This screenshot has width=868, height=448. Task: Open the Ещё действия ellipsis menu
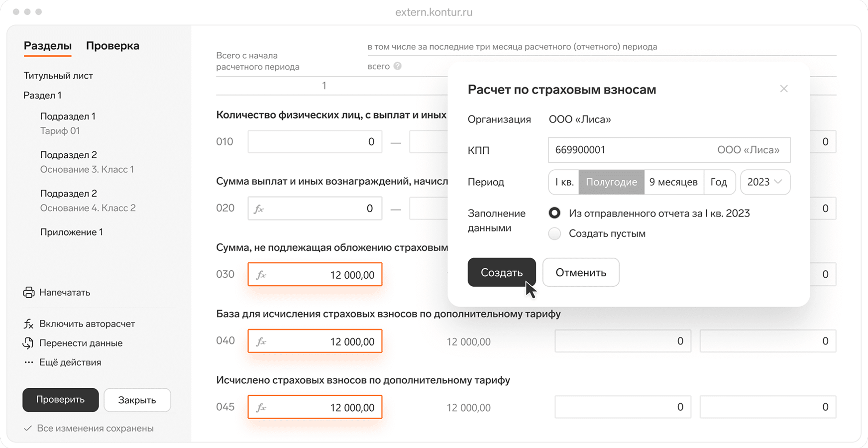tap(28, 362)
